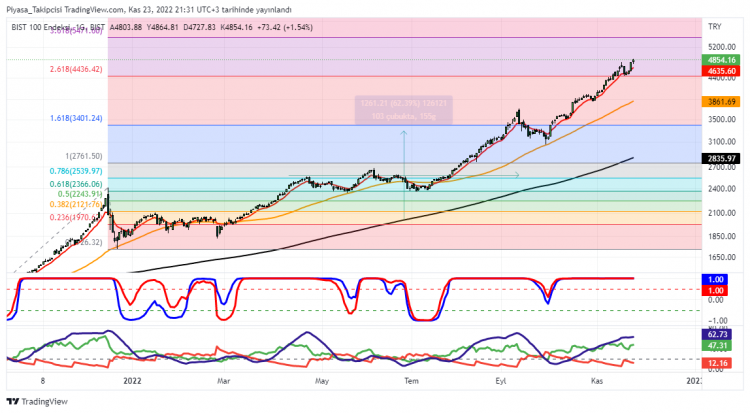Select the red 12.16 indicator value tag
The image size is (750, 413).
[717, 363]
